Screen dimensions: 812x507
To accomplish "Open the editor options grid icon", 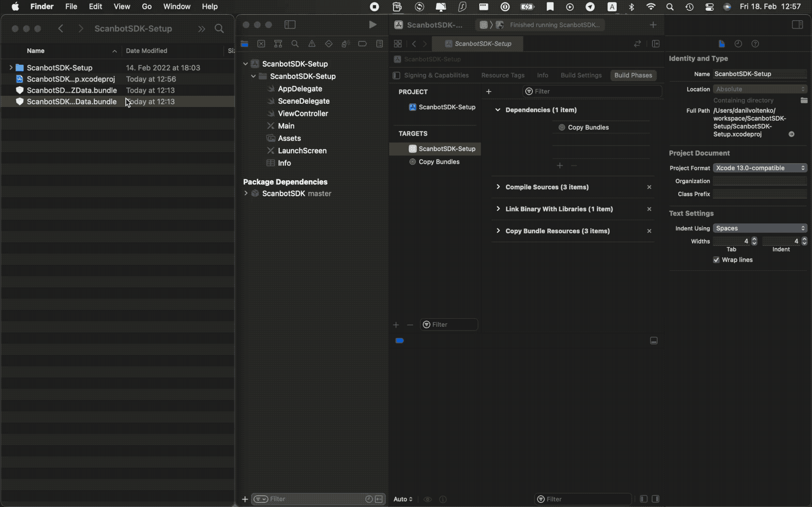I will [398, 44].
